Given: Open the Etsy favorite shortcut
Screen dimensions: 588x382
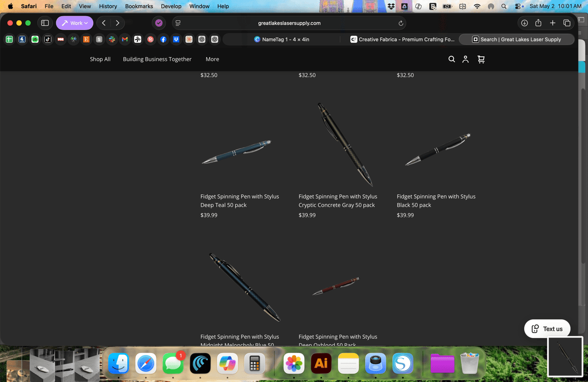Looking at the screenshot, I should tap(86, 39).
